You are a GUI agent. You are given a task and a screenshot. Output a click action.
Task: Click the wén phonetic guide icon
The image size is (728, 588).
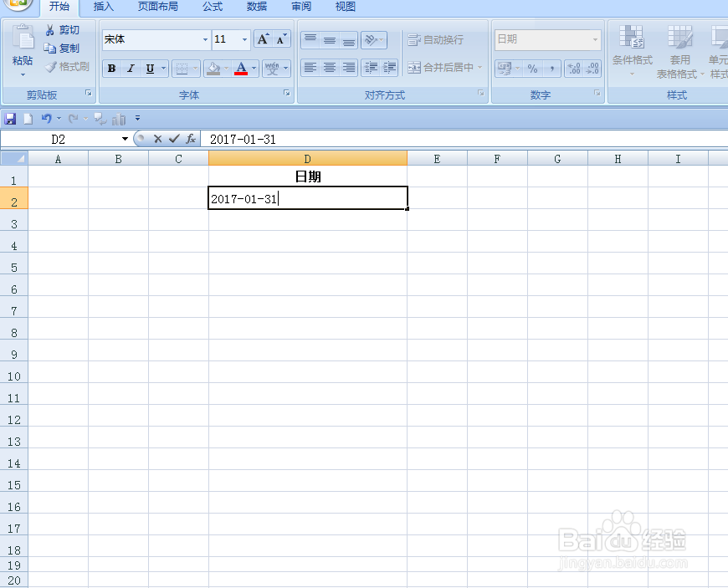272,69
